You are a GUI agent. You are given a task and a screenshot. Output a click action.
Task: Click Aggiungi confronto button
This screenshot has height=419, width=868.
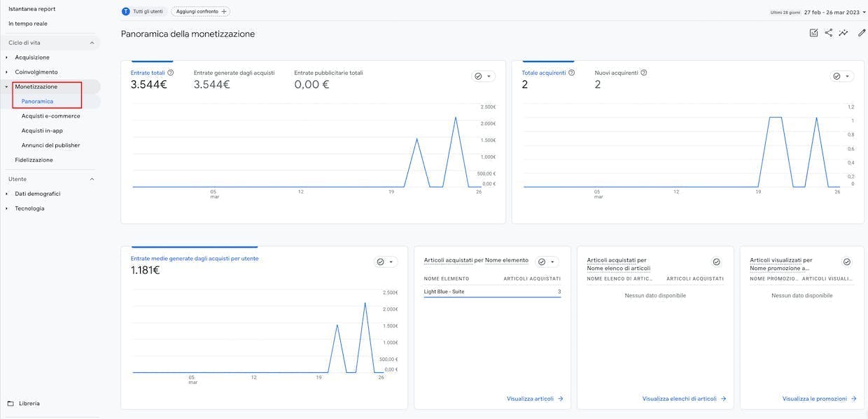point(200,12)
